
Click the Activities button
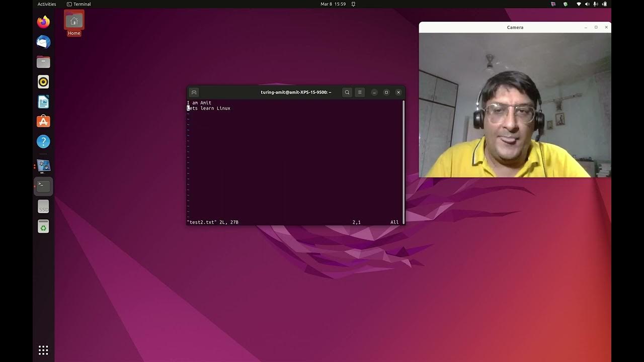pyautogui.click(x=47, y=4)
